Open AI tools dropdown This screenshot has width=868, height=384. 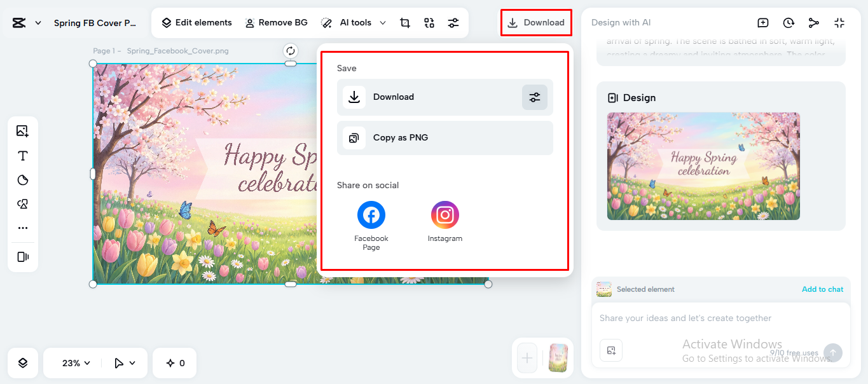(354, 23)
